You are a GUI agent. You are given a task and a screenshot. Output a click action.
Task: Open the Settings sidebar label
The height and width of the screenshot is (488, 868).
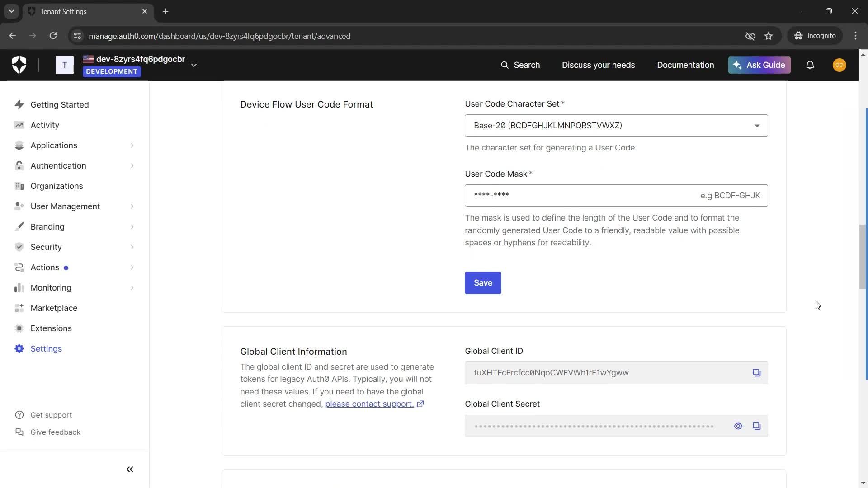[46, 348]
